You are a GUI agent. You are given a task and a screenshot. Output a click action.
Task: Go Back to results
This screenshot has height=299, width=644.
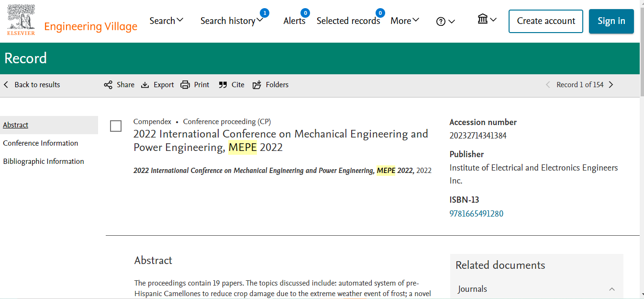click(32, 85)
